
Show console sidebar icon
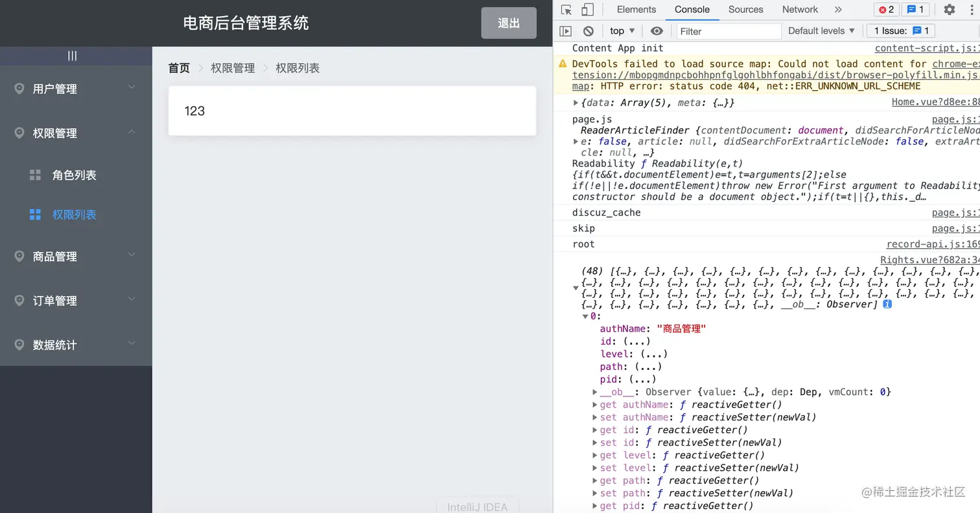(566, 31)
